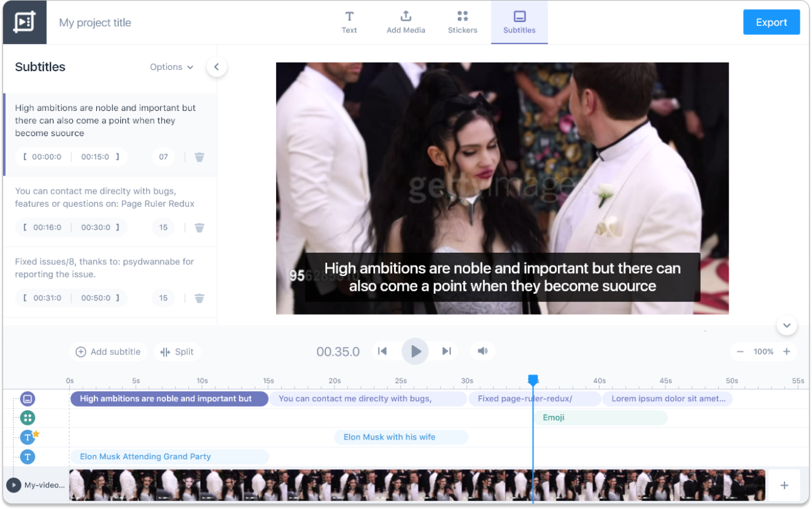Click the starred text track icon
This screenshot has height=509, width=812.
28,437
